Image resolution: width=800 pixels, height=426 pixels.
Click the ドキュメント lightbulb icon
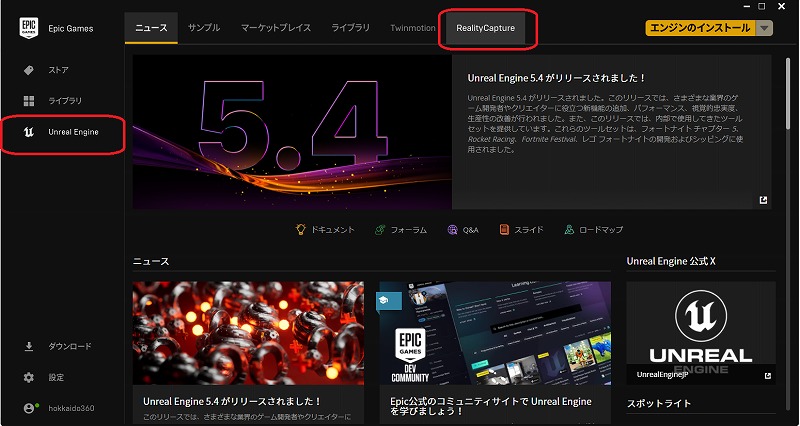[x=301, y=230]
